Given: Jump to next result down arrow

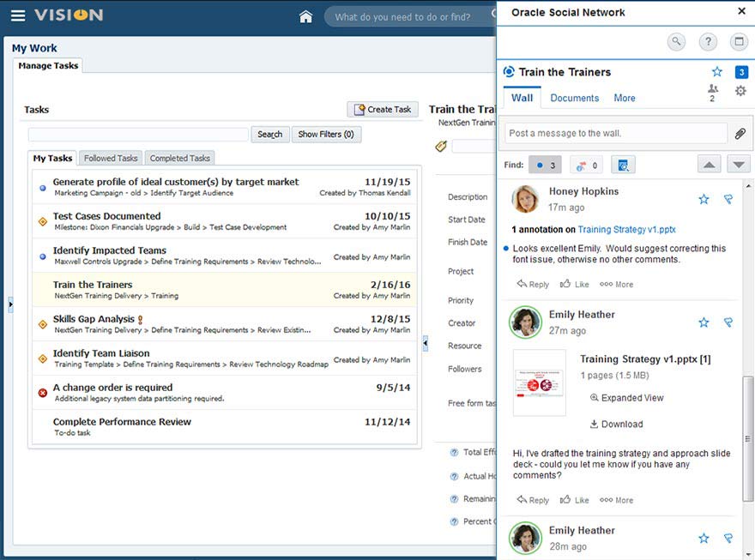Looking at the screenshot, I should [739, 165].
